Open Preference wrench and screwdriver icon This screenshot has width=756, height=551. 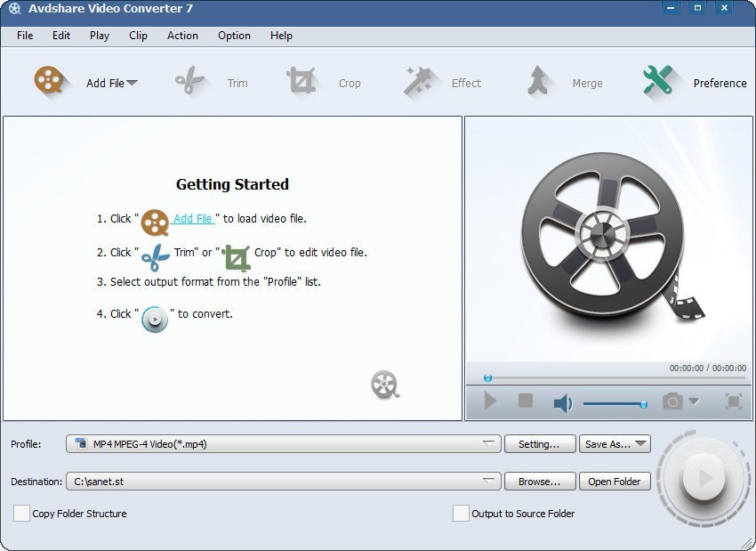[x=657, y=82]
